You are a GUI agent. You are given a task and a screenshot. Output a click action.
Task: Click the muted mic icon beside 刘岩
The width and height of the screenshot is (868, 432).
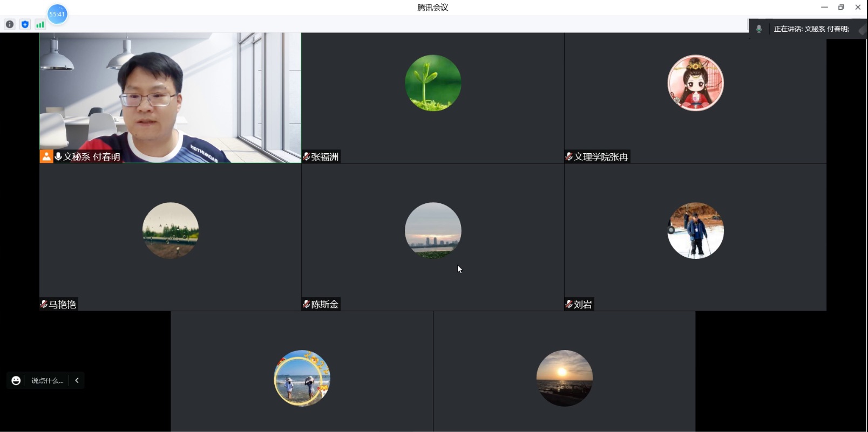click(568, 304)
